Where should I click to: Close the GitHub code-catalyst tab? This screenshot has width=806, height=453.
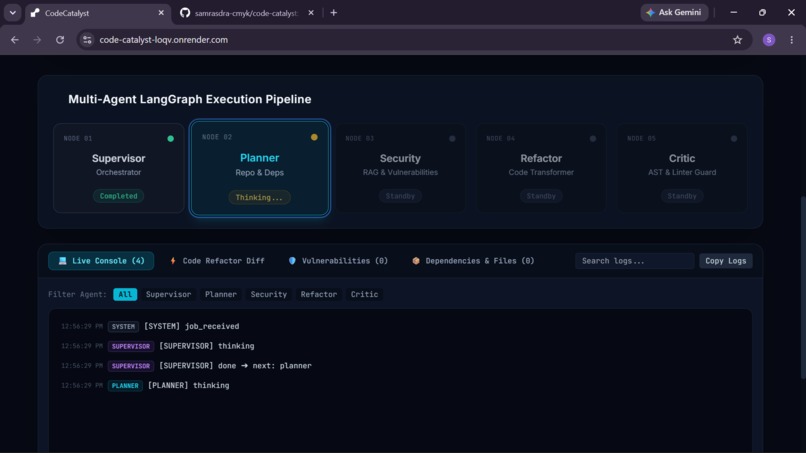coord(311,13)
